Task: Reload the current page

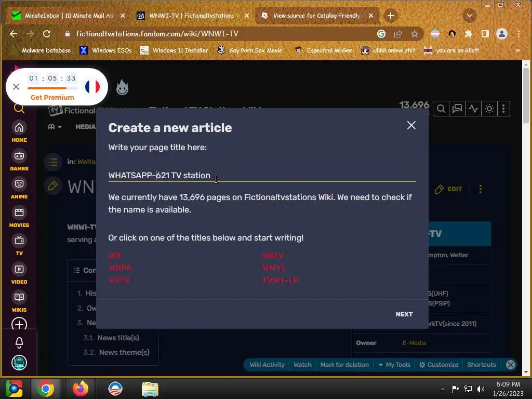Action: 47,34
